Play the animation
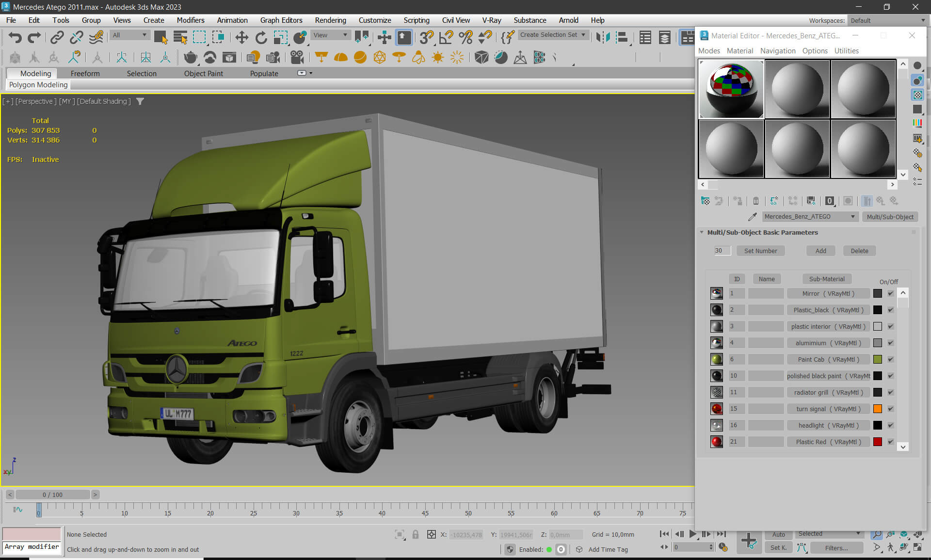The width and height of the screenshot is (931, 560). point(693,534)
